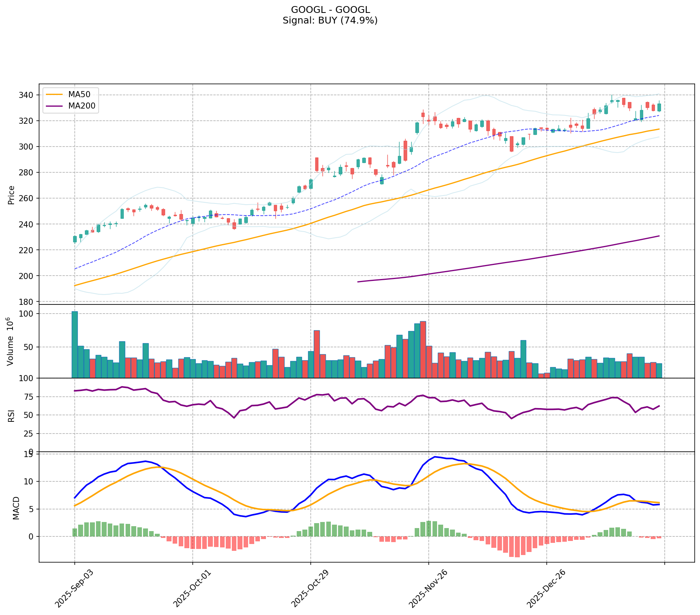Image resolution: width=700 pixels, height=615 pixels.
Task: Click the 75 tick on the RSI axis
Action: 30,397
